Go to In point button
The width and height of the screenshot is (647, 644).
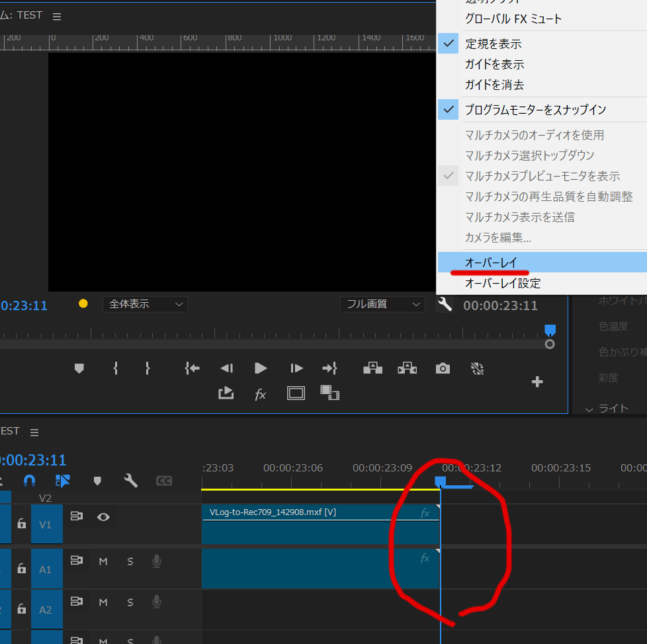coord(192,368)
